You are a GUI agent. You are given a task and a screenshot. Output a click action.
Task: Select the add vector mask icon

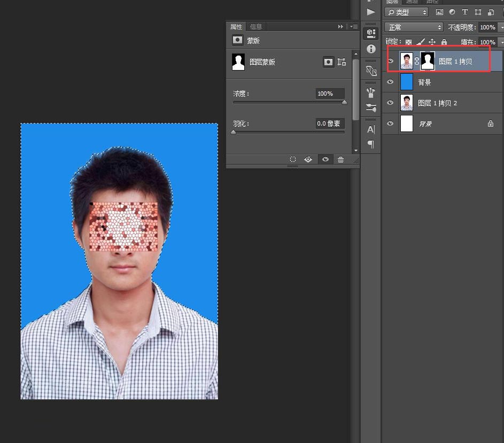click(x=342, y=62)
